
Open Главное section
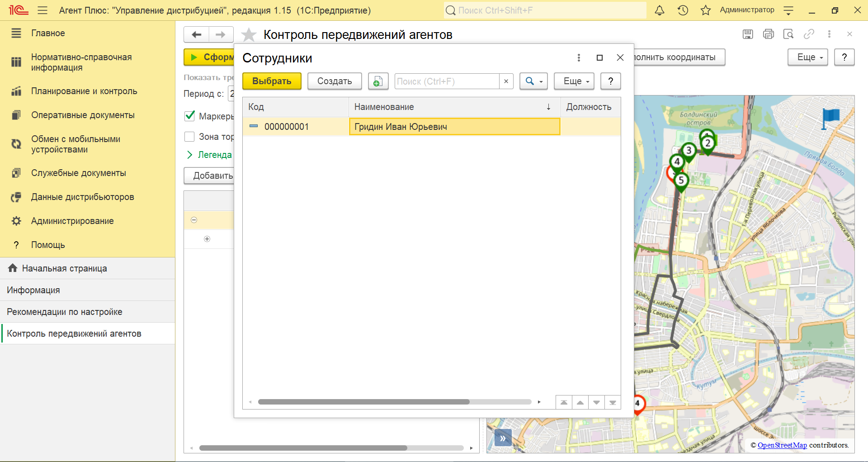pyautogui.click(x=48, y=33)
